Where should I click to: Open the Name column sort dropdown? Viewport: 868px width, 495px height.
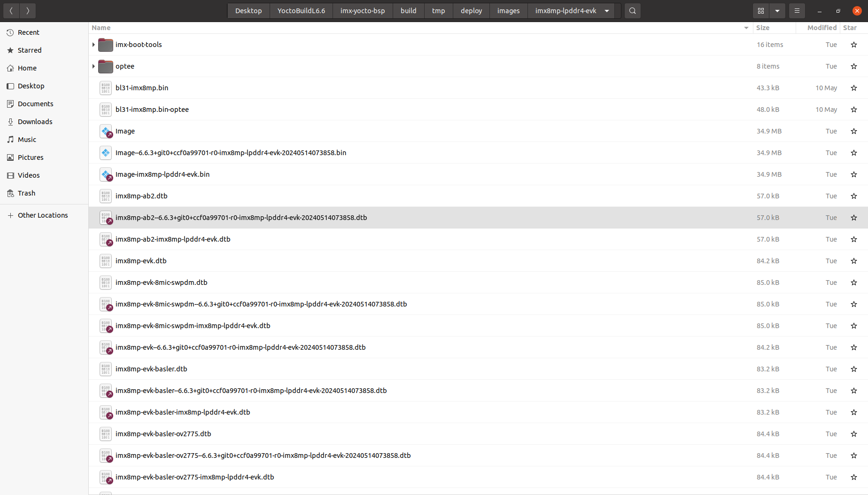[746, 28]
